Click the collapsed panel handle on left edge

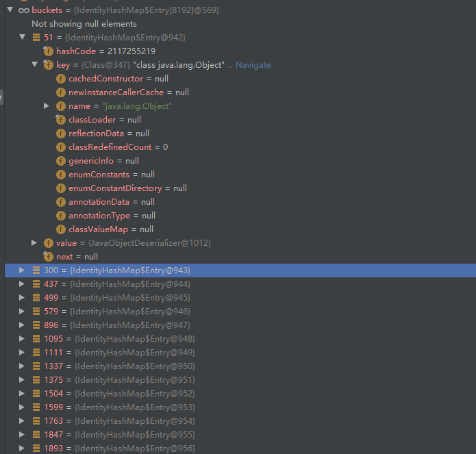coord(1,97)
